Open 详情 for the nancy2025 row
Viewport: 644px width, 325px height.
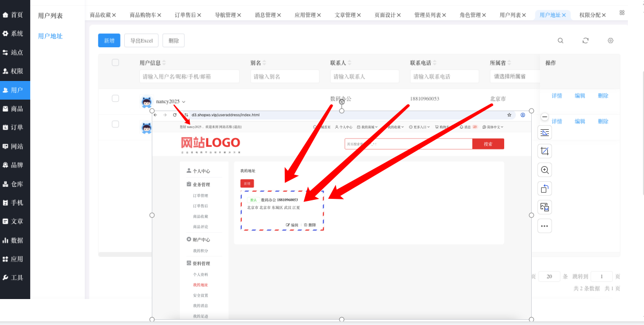pos(557,96)
